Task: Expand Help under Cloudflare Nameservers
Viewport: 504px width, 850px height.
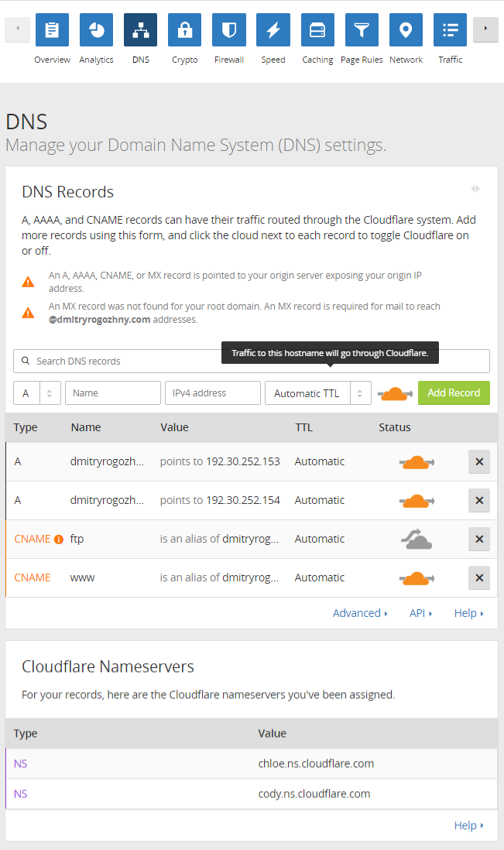Action: pyautogui.click(x=469, y=825)
